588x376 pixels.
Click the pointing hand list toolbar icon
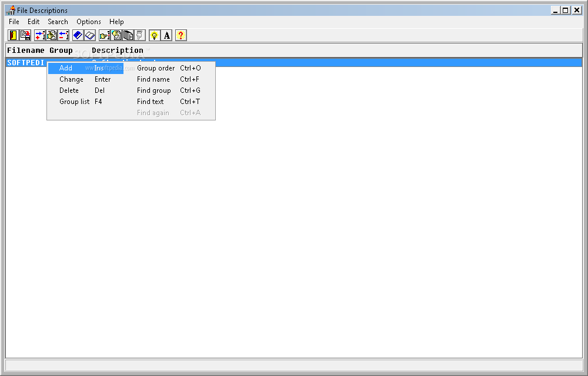click(104, 35)
